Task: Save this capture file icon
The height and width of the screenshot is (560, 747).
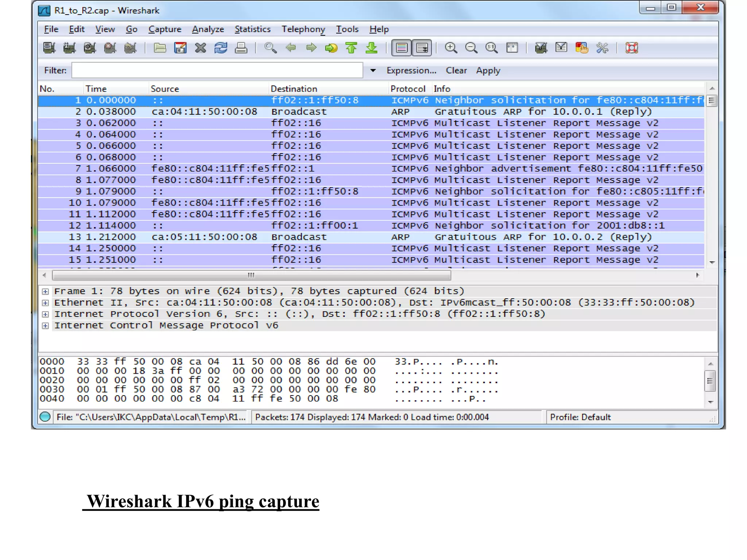Action: point(180,48)
